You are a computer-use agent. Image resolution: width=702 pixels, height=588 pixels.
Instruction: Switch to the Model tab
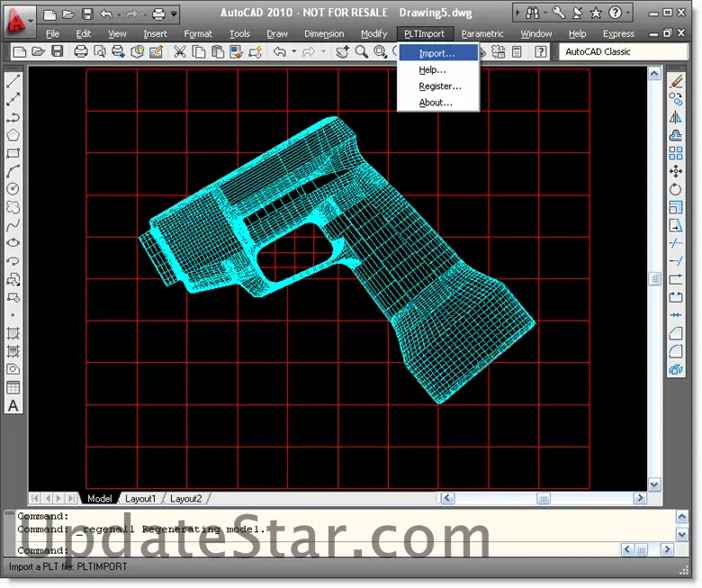(99, 499)
